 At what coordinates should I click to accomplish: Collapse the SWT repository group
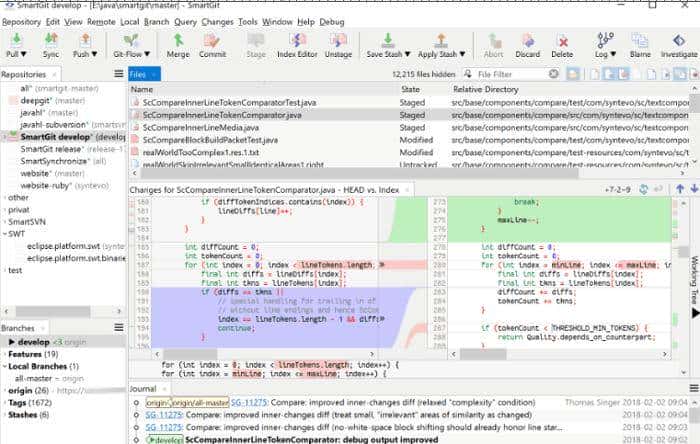click(x=4, y=234)
